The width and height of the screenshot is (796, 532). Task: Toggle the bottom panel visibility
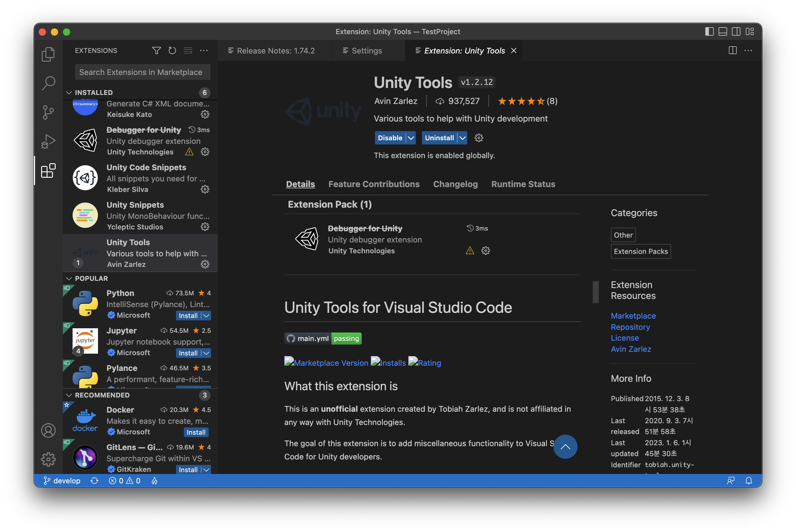723,31
